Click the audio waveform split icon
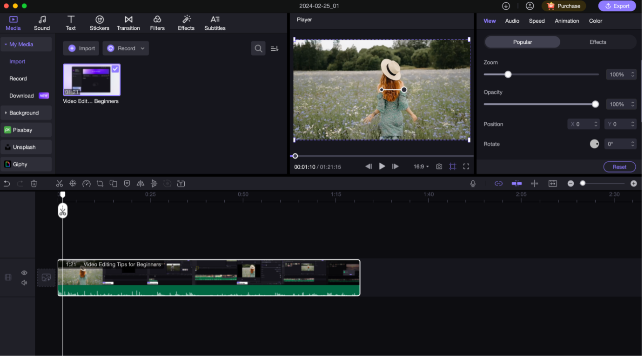This screenshot has height=358, width=644. coord(535,184)
